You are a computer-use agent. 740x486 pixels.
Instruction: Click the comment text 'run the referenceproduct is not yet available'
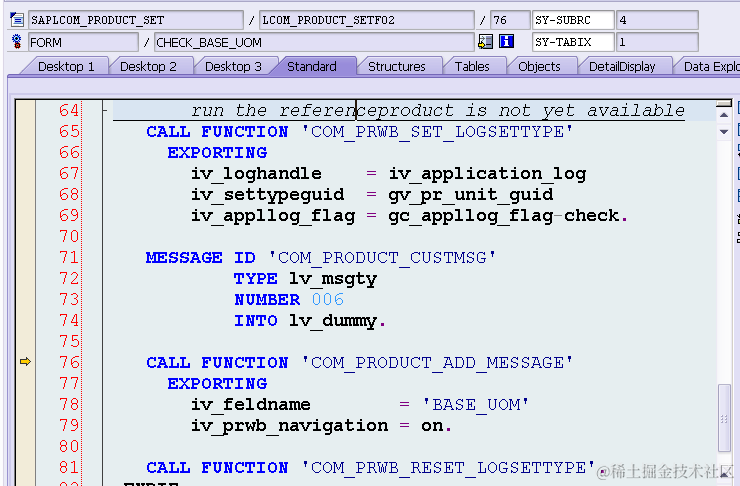pyautogui.click(x=437, y=110)
